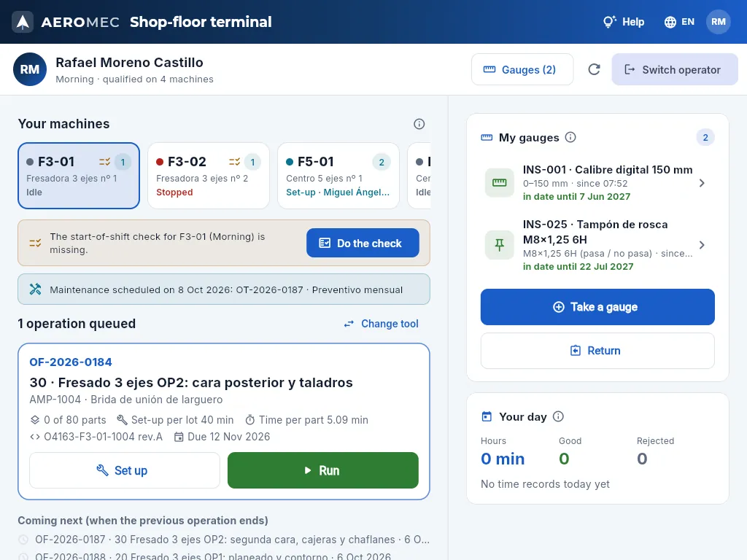Show info about Your day
The height and width of the screenshot is (560, 747).
click(558, 416)
